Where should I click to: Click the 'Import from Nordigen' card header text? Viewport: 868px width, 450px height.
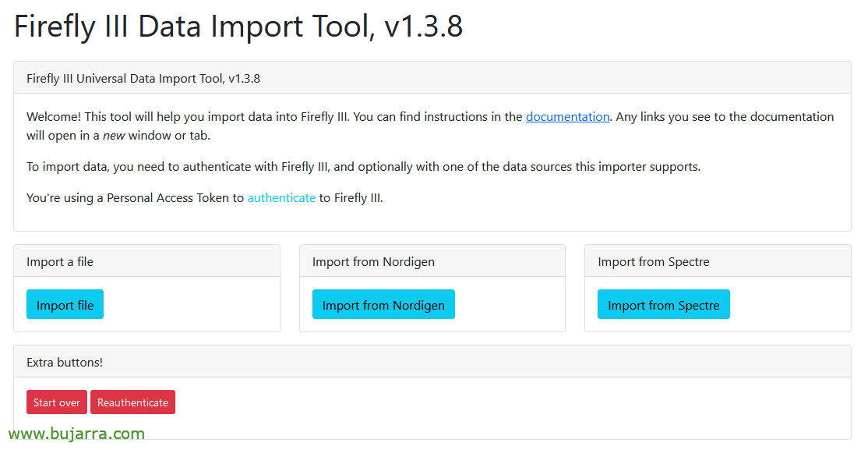(373, 261)
